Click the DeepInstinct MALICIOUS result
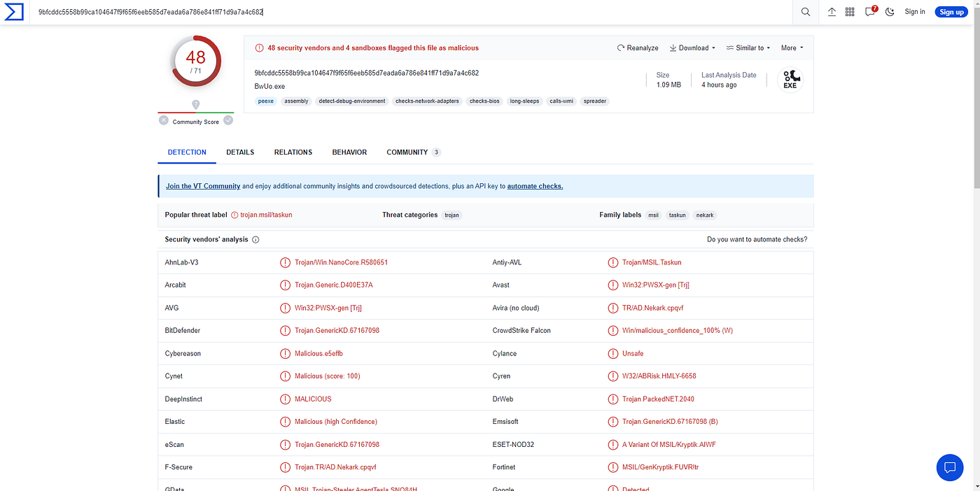980x491 pixels. pos(313,399)
